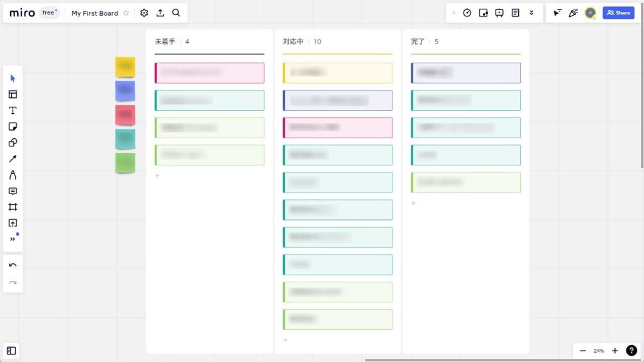Add a card to 対応中 column

coord(286,340)
